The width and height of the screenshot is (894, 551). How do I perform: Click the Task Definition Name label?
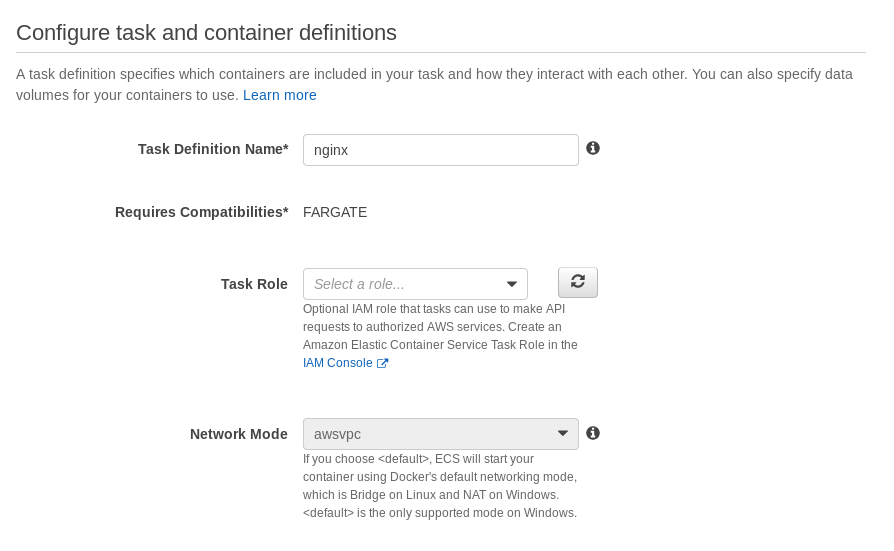212,149
